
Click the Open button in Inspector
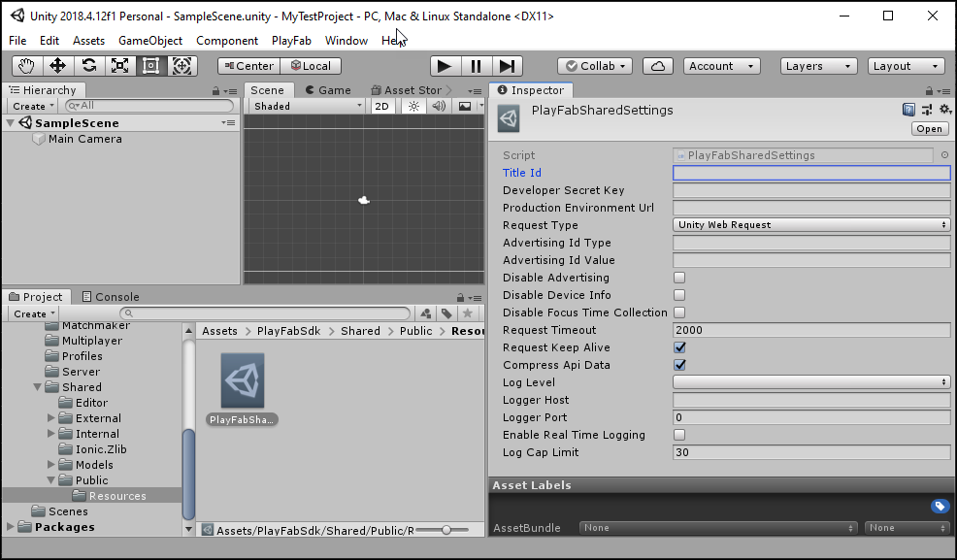point(928,128)
